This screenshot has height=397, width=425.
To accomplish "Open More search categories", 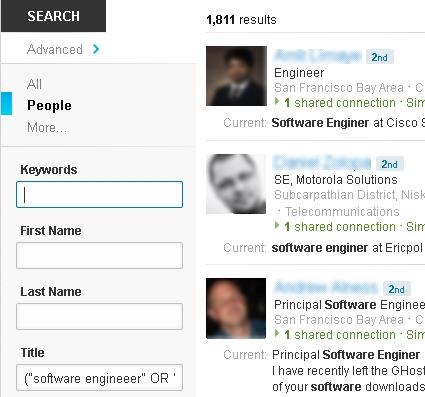I will point(47,127).
